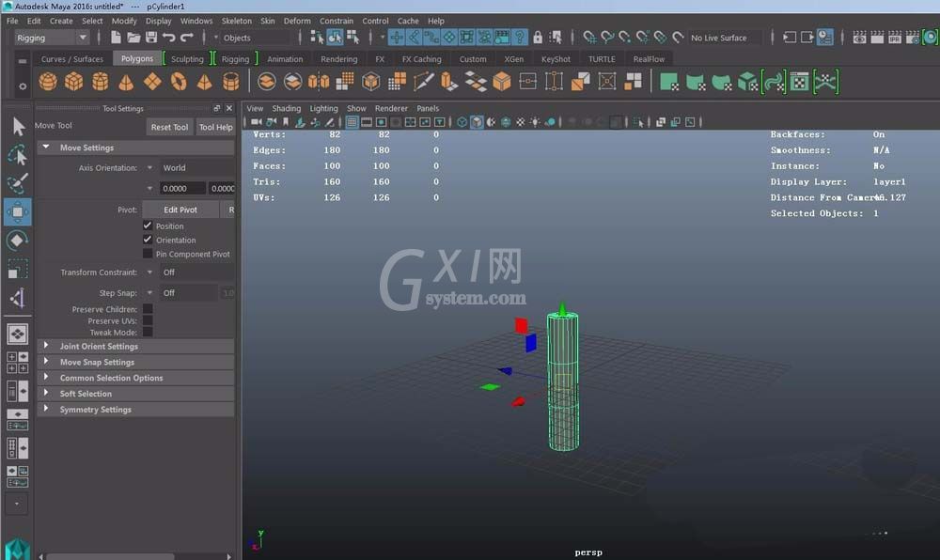The image size is (940, 560).
Task: Switch to the Sculpting shelf tab
Action: [187, 58]
